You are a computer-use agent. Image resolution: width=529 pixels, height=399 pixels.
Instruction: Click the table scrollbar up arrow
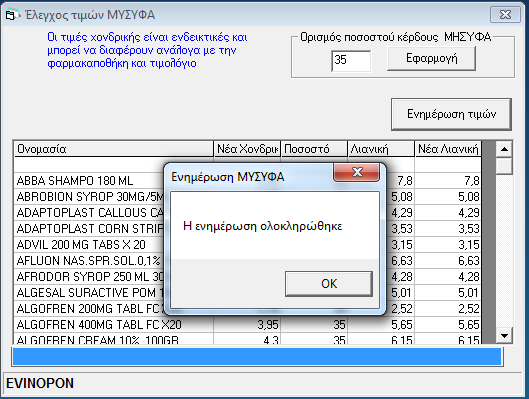click(x=504, y=149)
